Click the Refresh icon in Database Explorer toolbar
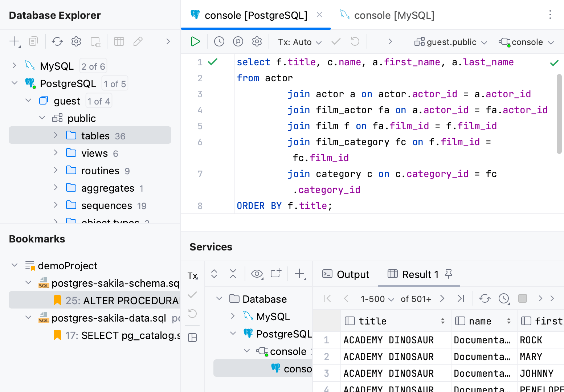 coord(57,42)
